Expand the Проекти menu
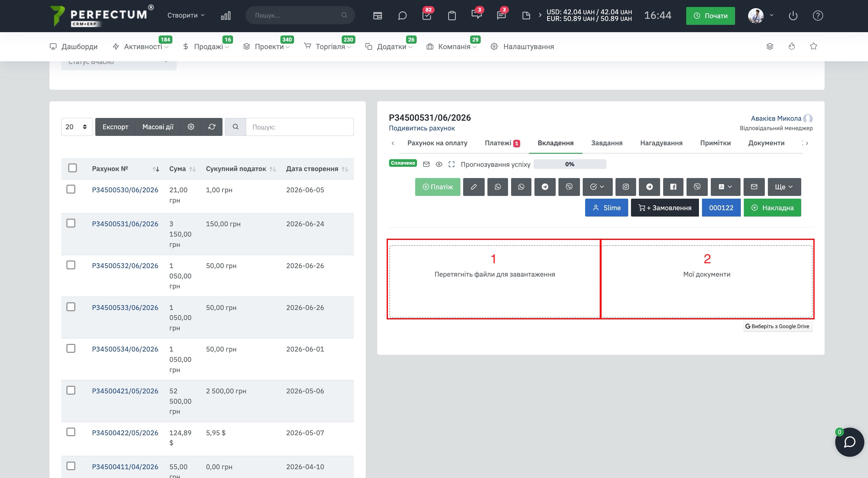 coord(266,46)
